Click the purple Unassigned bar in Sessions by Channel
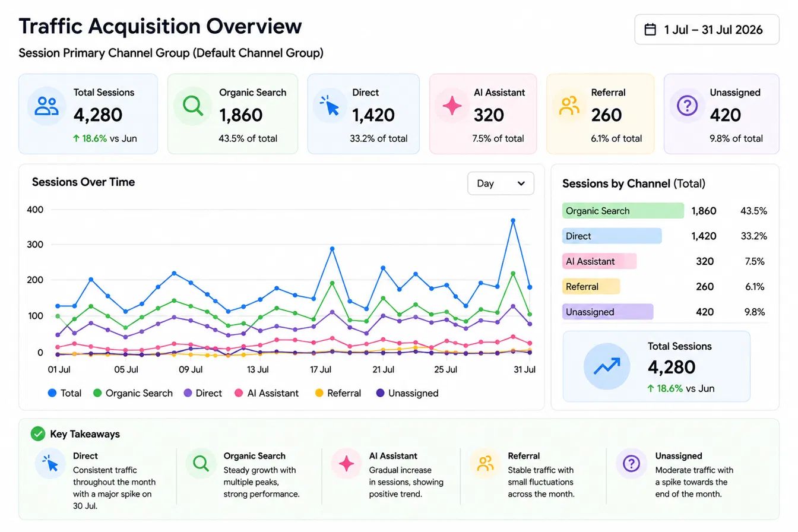Screen dimensions: 798x532 tap(607, 312)
